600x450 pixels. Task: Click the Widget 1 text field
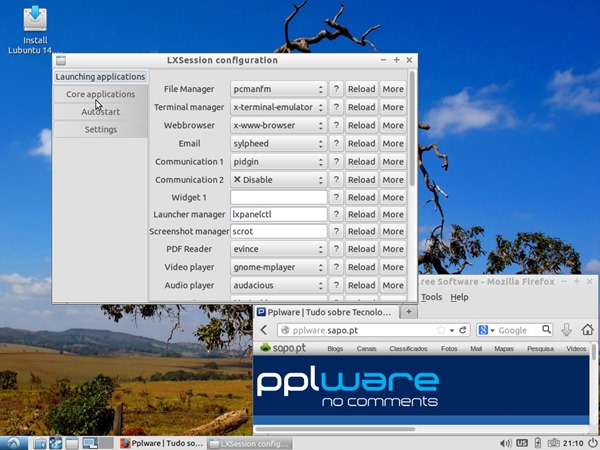click(279, 197)
